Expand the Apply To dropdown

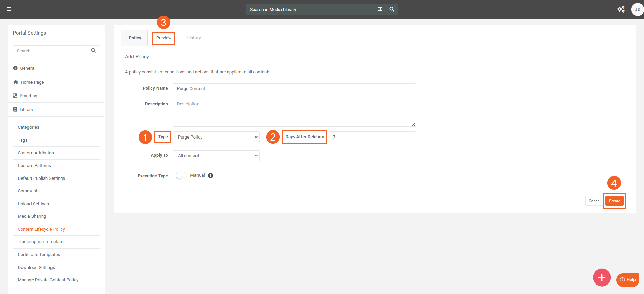216,156
